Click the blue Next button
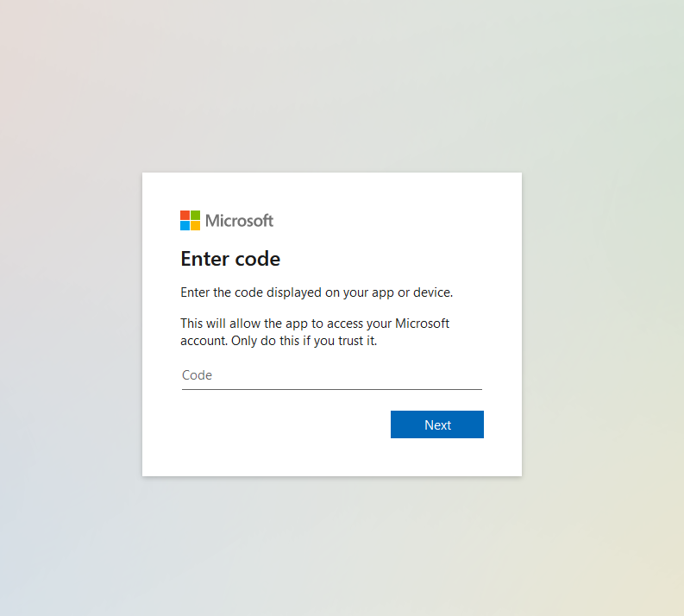Image resolution: width=684 pixels, height=616 pixels. [437, 424]
